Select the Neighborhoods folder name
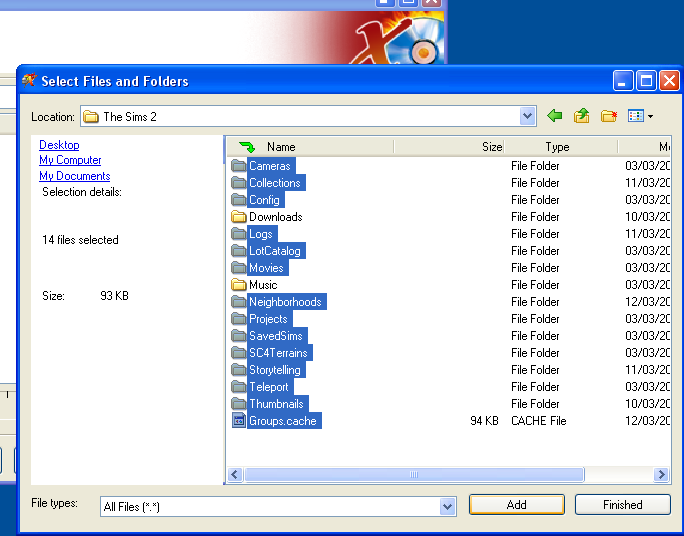 [285, 302]
